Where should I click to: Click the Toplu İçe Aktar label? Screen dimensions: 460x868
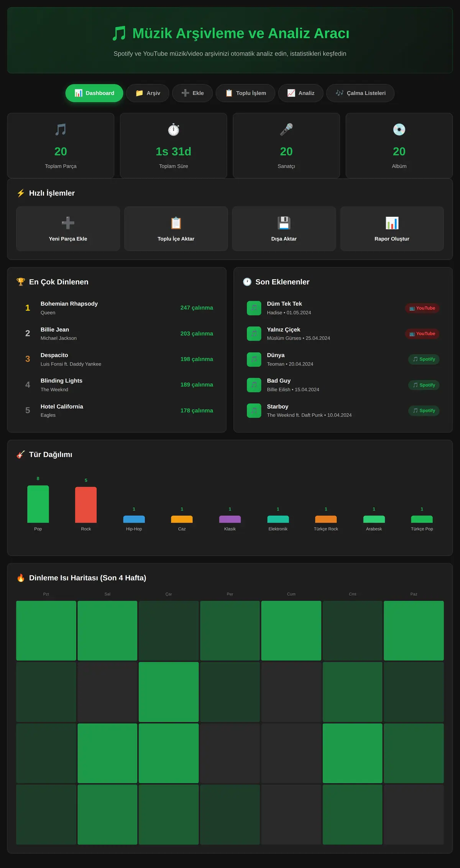click(176, 239)
